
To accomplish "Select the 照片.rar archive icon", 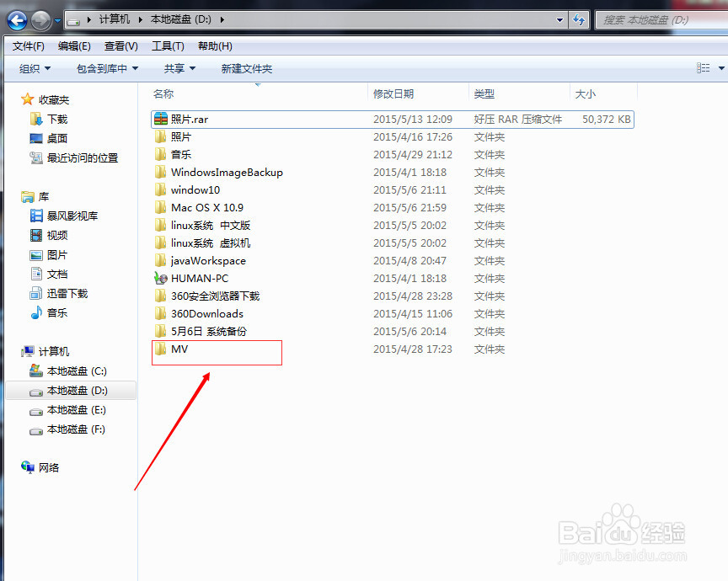I will [x=161, y=119].
